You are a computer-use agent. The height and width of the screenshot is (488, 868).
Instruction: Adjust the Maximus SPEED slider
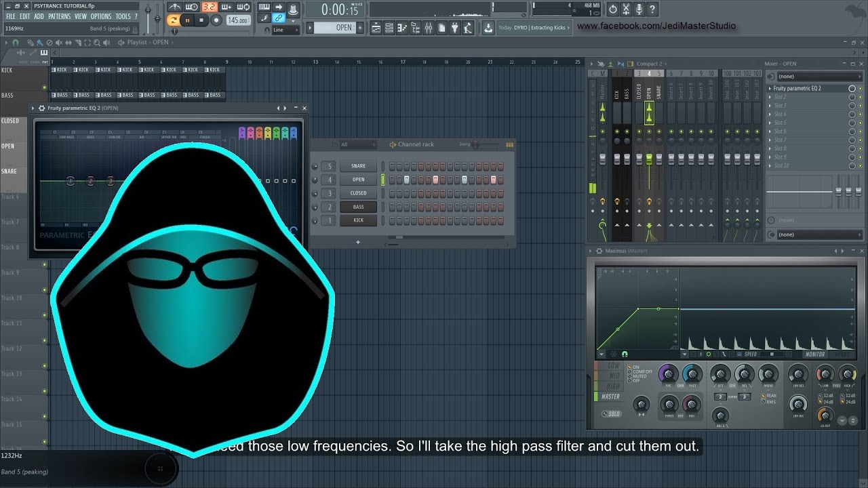tap(771, 354)
